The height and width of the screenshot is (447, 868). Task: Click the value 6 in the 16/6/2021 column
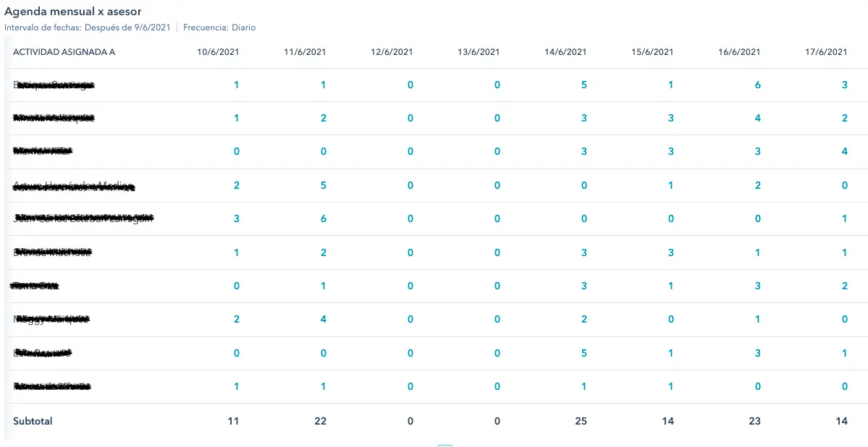click(x=757, y=85)
